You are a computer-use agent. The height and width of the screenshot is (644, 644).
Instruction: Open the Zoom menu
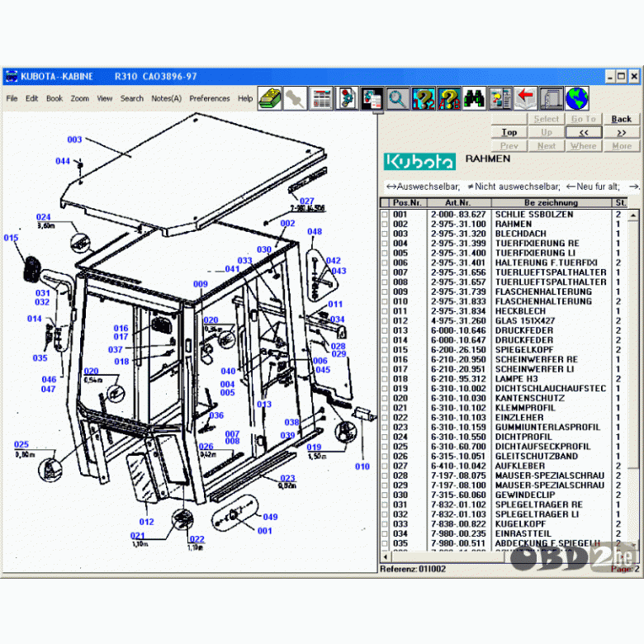80,98
